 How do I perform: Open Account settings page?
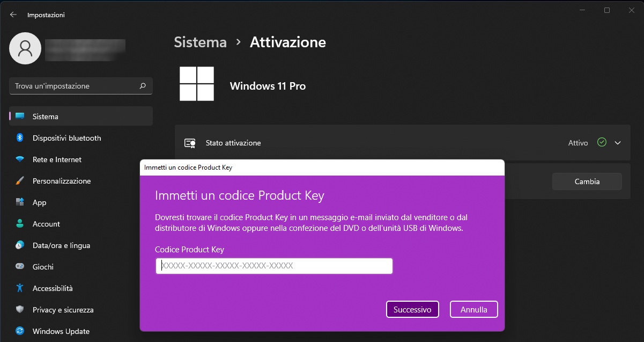click(x=46, y=224)
